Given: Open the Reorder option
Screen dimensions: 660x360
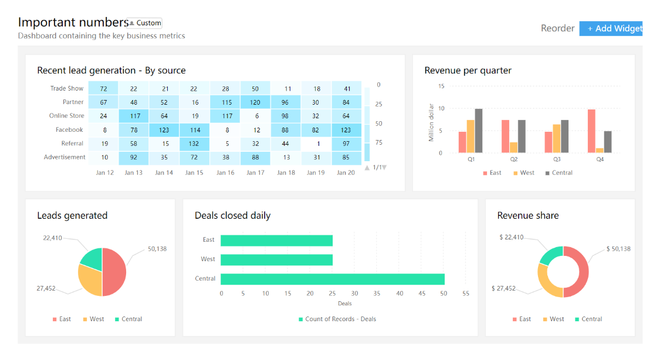Looking at the screenshot, I should (557, 29).
